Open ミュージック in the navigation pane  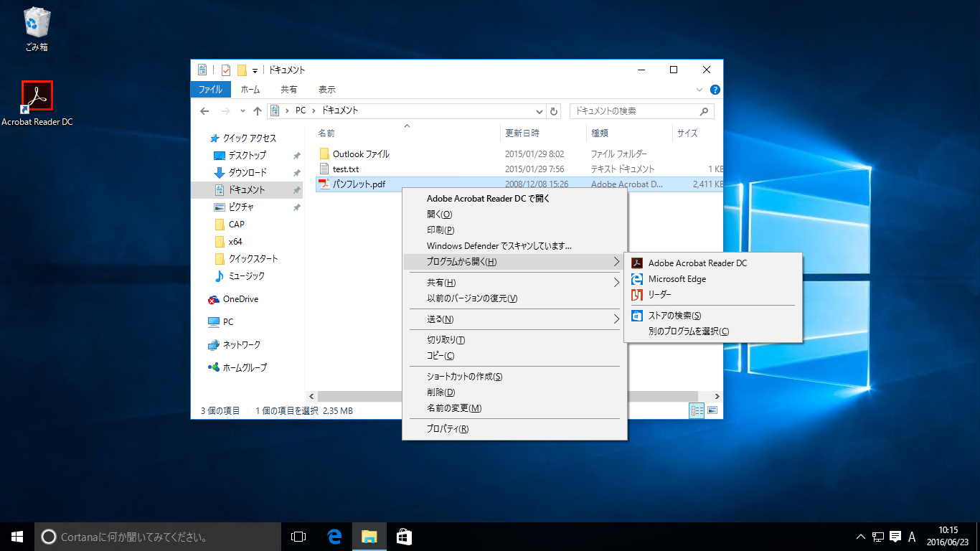click(247, 275)
